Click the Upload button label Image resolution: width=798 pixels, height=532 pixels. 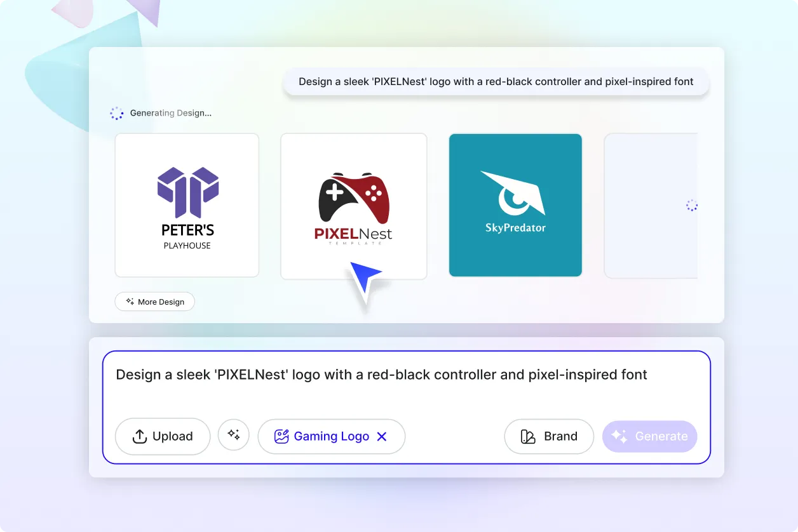point(172,437)
